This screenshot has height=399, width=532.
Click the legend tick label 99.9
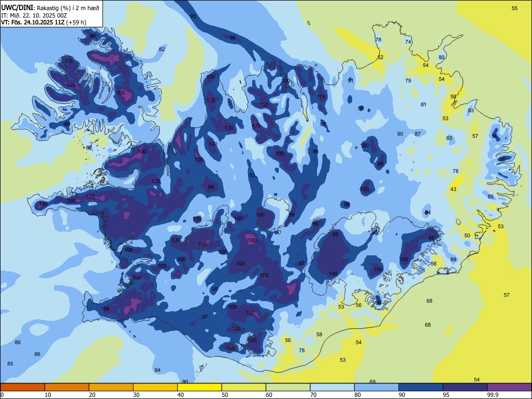pyautogui.click(x=492, y=395)
